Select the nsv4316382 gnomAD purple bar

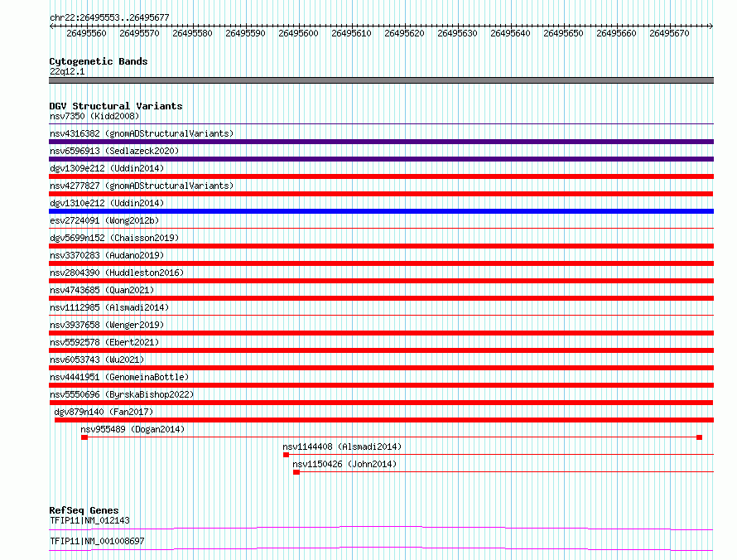(381, 142)
